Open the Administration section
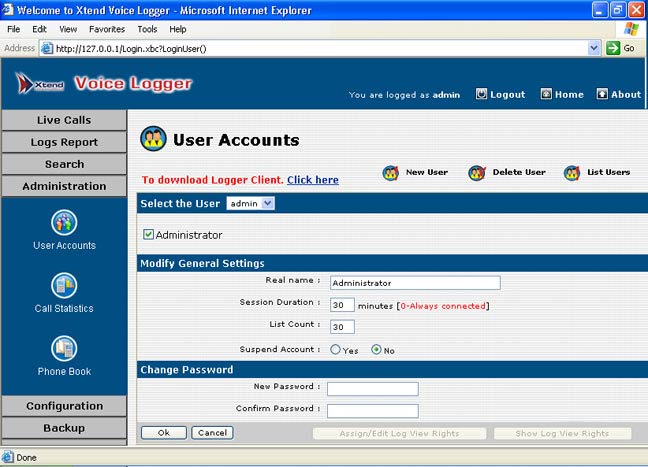This screenshot has width=648, height=467. click(64, 186)
